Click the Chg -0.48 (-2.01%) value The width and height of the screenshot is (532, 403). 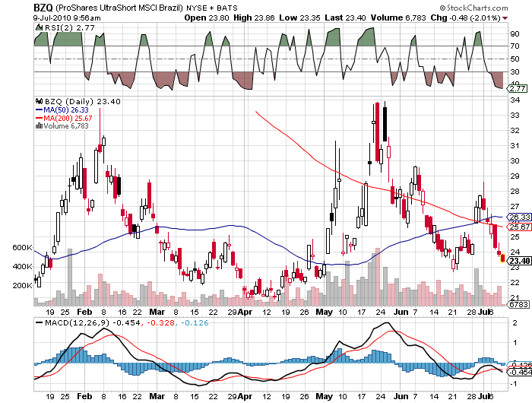(465, 17)
